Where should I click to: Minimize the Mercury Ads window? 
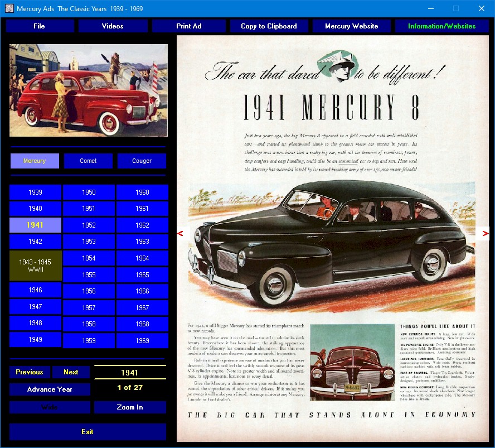point(431,8)
